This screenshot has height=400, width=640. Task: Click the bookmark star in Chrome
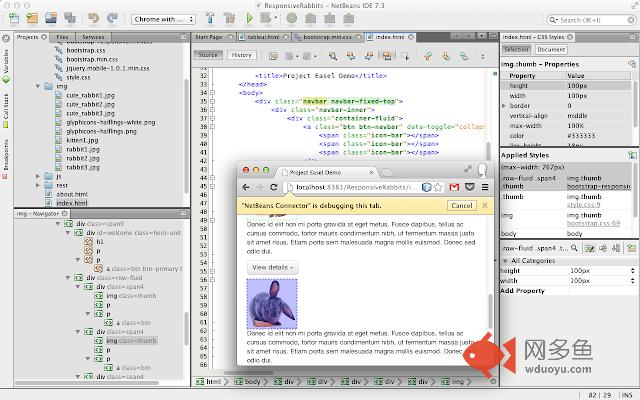coord(438,187)
